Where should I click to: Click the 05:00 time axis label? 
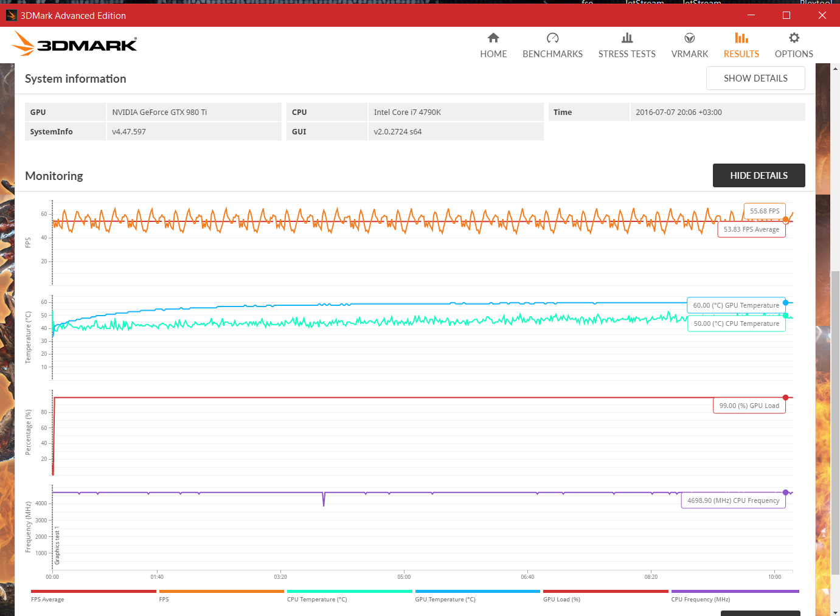[x=404, y=577]
